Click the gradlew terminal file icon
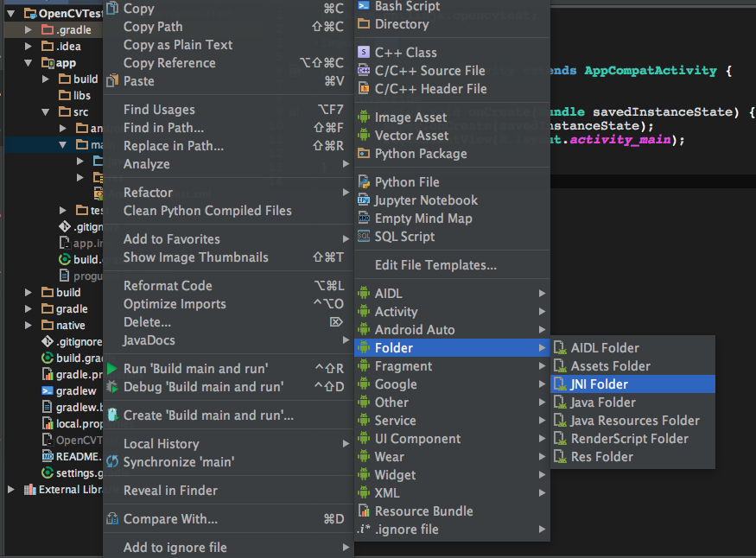This screenshot has height=558, width=756. click(48, 390)
